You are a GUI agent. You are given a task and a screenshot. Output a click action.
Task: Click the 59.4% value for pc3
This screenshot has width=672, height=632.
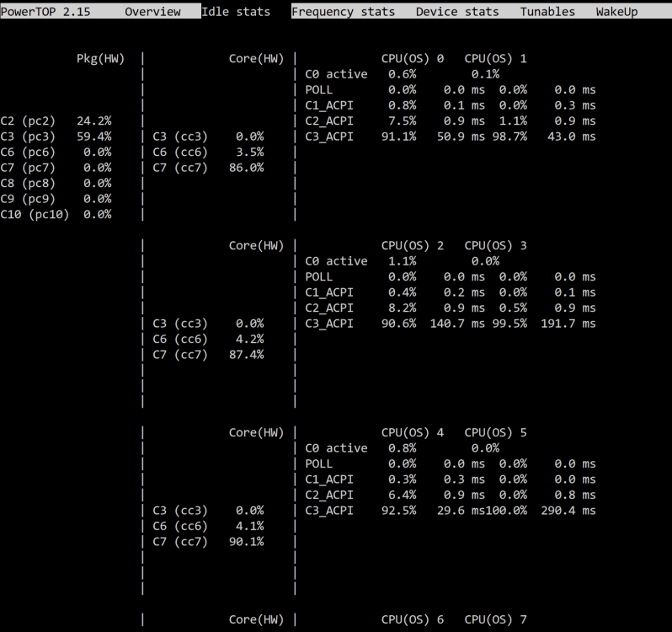click(93, 137)
